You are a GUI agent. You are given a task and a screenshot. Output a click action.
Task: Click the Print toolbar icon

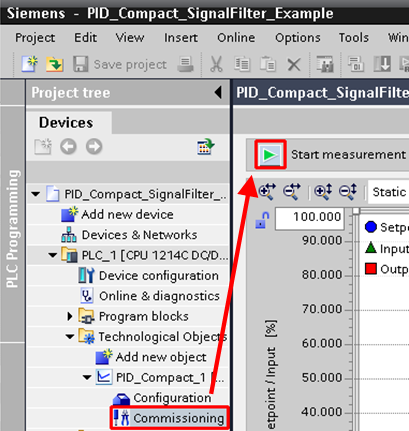pos(185,64)
